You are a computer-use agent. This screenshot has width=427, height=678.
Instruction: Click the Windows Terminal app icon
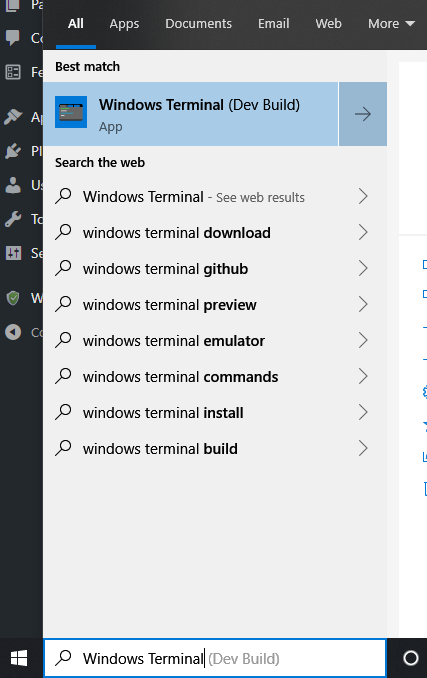pyautogui.click(x=71, y=112)
